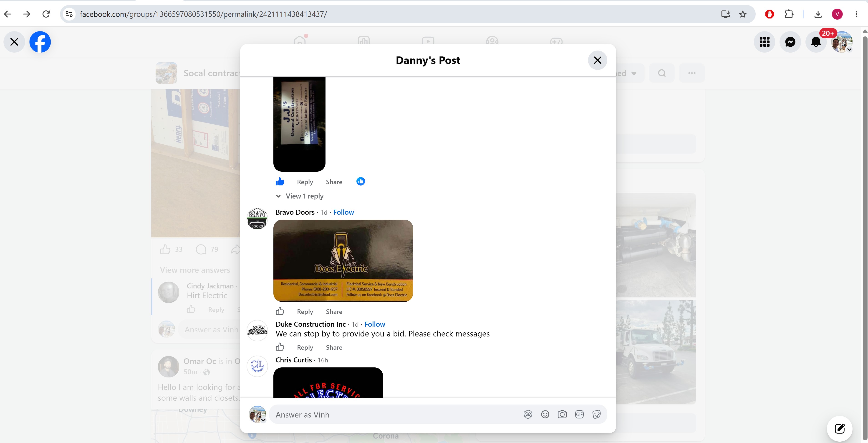Reply to Duke Construction Inc's comment
The width and height of the screenshot is (868, 443).
point(305,348)
